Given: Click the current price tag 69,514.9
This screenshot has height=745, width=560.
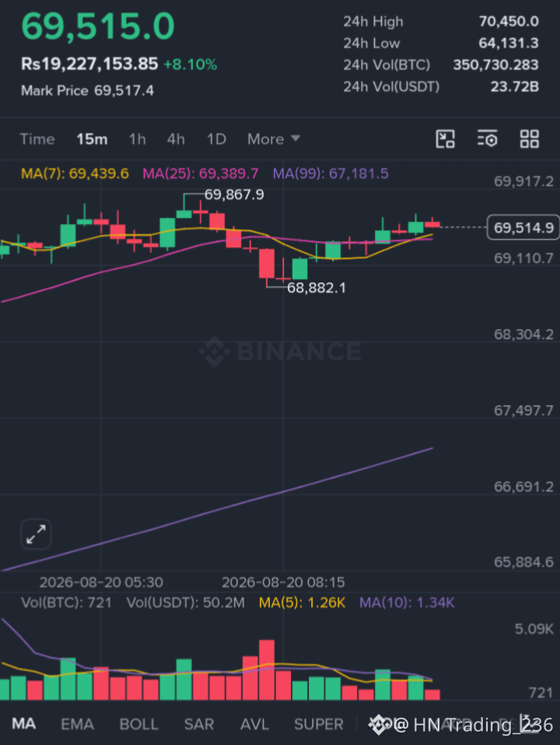Looking at the screenshot, I should 523,228.
